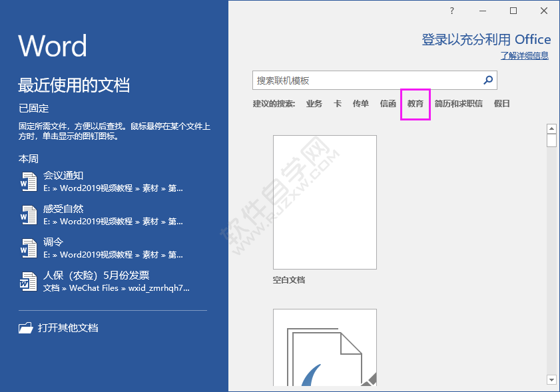Select suggested search 信函
This screenshot has height=392, width=560.
[x=388, y=104]
